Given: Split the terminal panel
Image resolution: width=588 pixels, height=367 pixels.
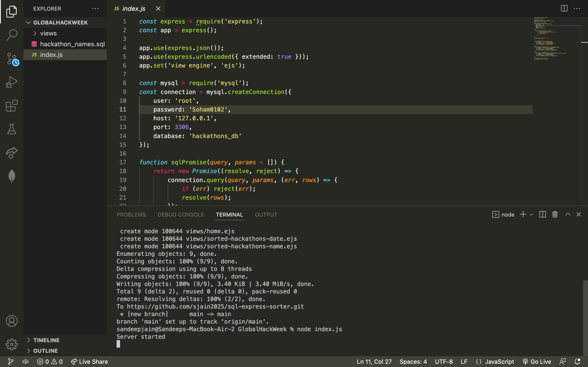Looking at the screenshot, I should coord(542,214).
